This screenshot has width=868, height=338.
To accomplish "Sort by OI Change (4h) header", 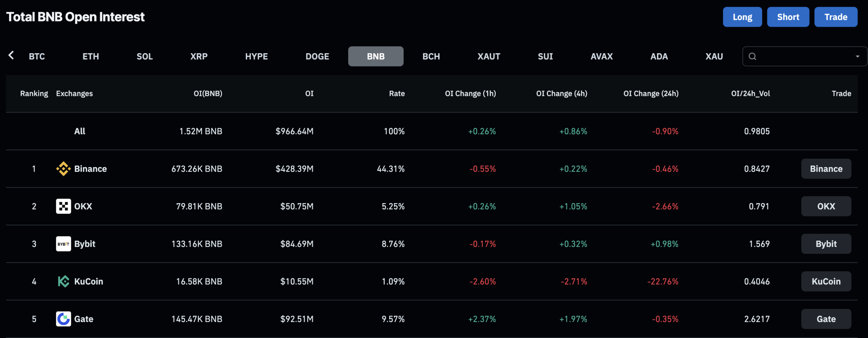I will coord(561,94).
